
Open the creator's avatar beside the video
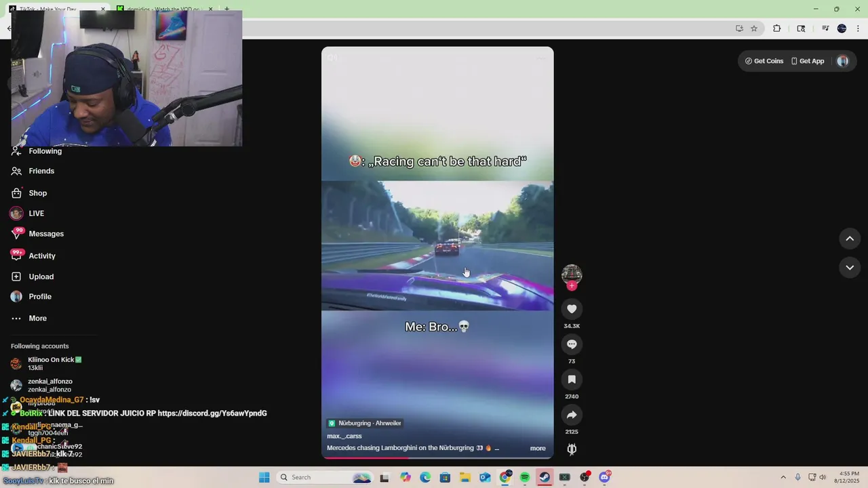point(572,274)
